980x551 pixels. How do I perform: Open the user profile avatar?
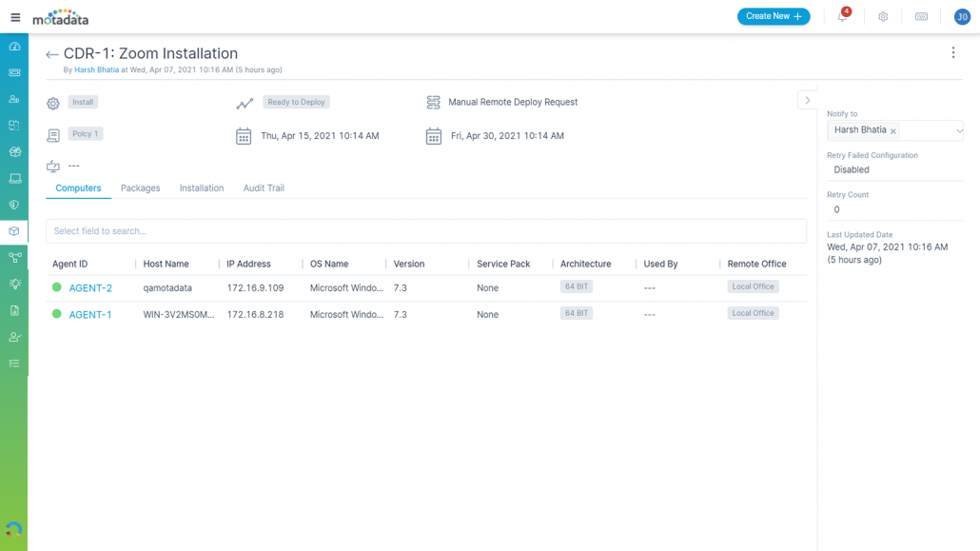[x=962, y=17]
